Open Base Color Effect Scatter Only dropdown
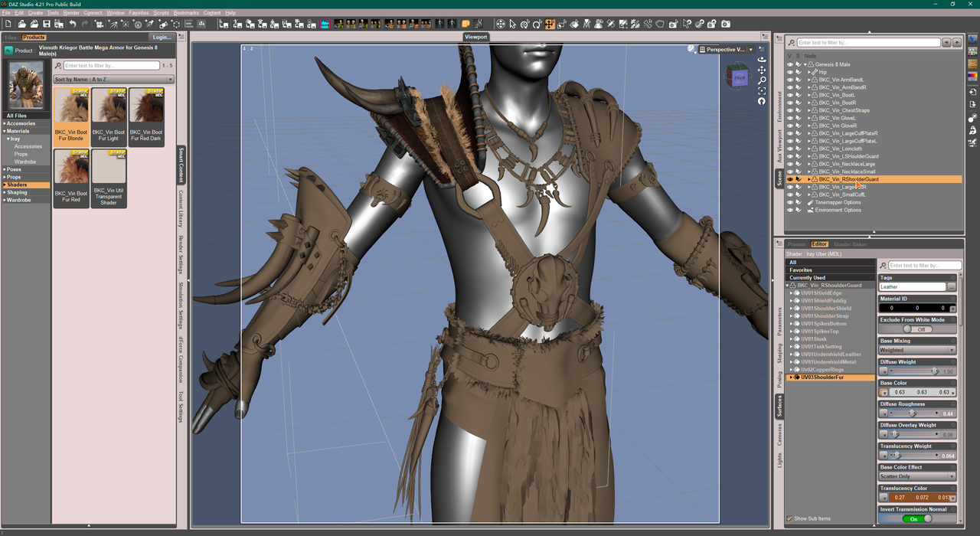This screenshot has width=980, height=536. tap(916, 476)
